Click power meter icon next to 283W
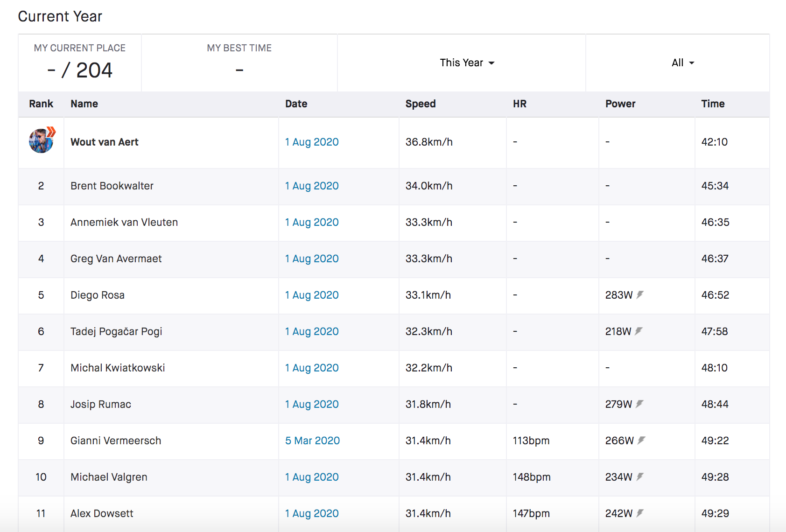The height and width of the screenshot is (532, 786). pyautogui.click(x=640, y=294)
